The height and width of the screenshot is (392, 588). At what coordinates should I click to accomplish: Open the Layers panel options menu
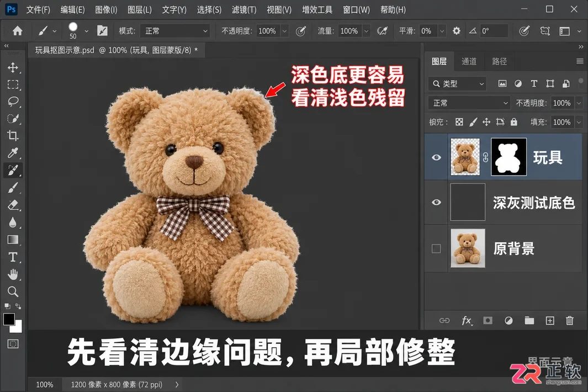[580, 61]
